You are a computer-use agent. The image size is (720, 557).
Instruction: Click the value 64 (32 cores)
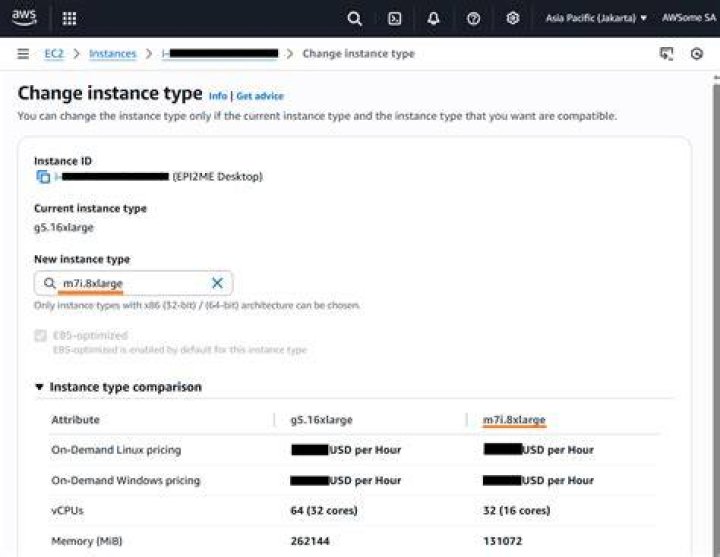point(324,511)
